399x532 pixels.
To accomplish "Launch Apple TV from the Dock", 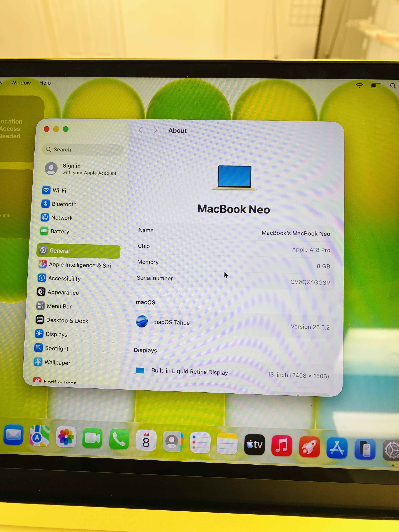I will pos(255,445).
